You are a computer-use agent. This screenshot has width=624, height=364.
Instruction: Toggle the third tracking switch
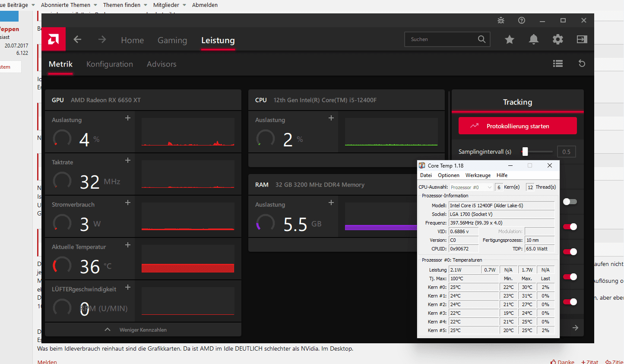click(x=570, y=252)
